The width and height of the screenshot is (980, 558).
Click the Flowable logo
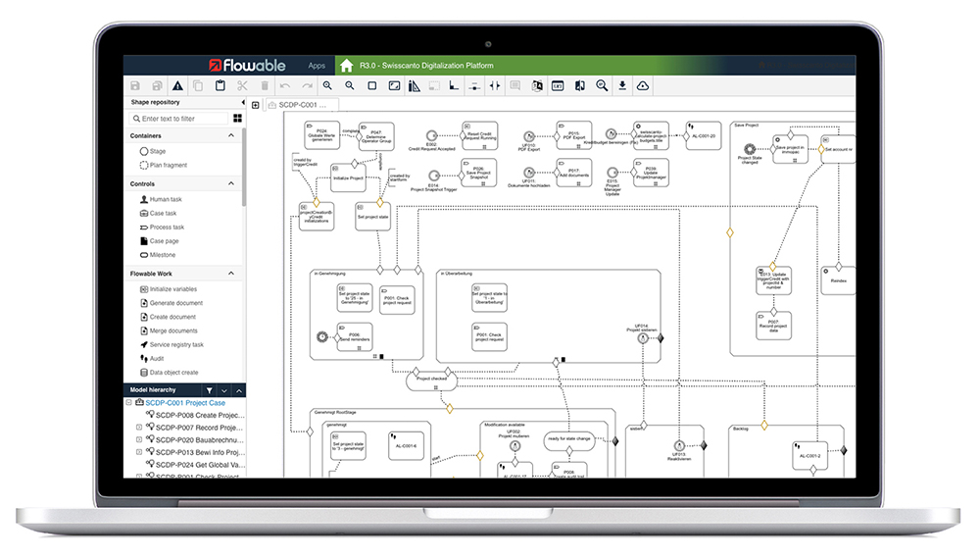[248, 65]
